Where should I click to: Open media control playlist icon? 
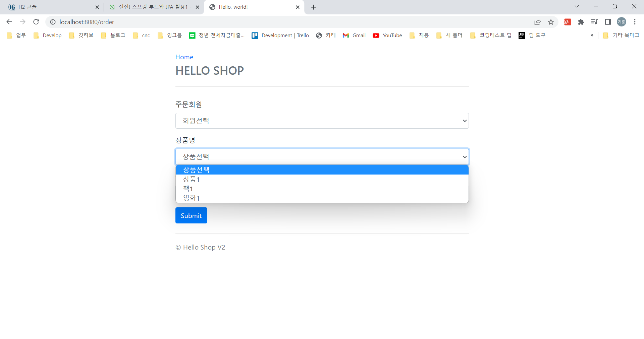click(594, 22)
